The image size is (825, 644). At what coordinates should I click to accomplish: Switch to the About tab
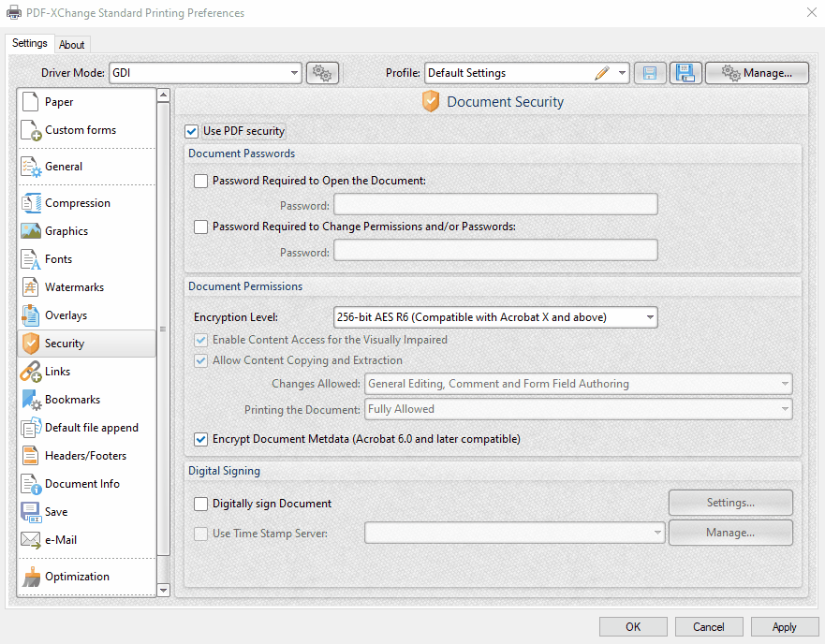(x=72, y=44)
